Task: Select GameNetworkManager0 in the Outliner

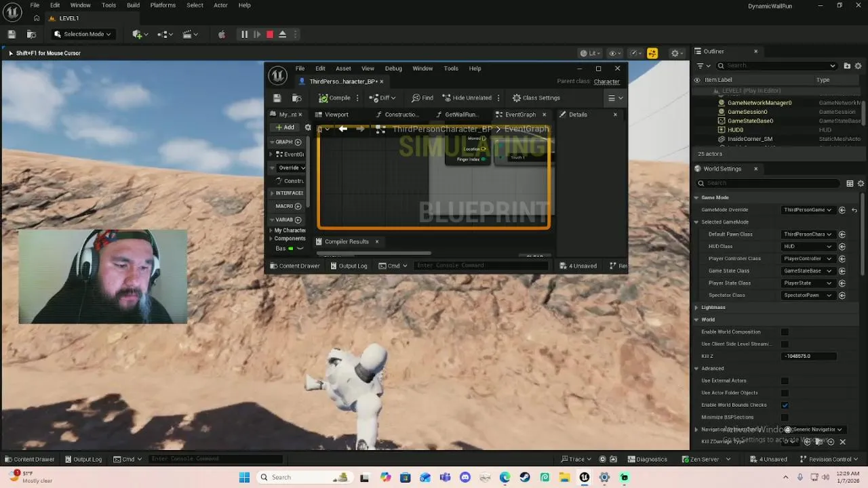Action: (x=759, y=103)
